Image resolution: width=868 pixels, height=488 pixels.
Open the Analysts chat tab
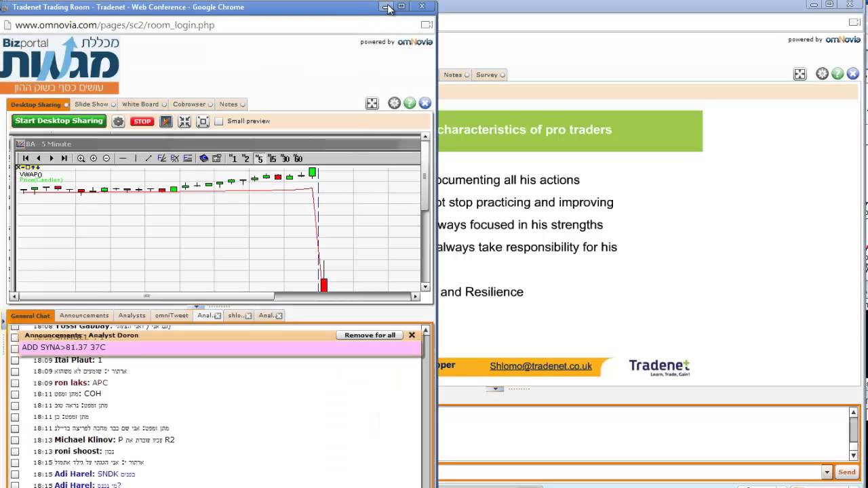pyautogui.click(x=132, y=315)
